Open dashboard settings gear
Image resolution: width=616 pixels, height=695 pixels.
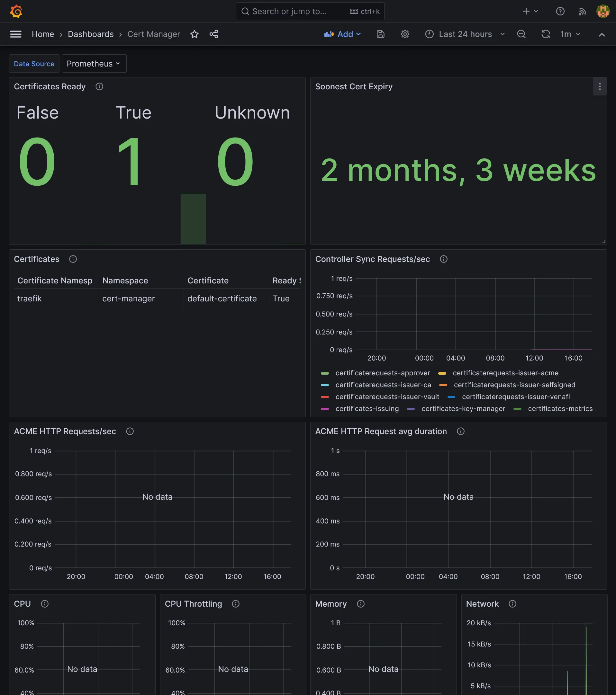404,34
